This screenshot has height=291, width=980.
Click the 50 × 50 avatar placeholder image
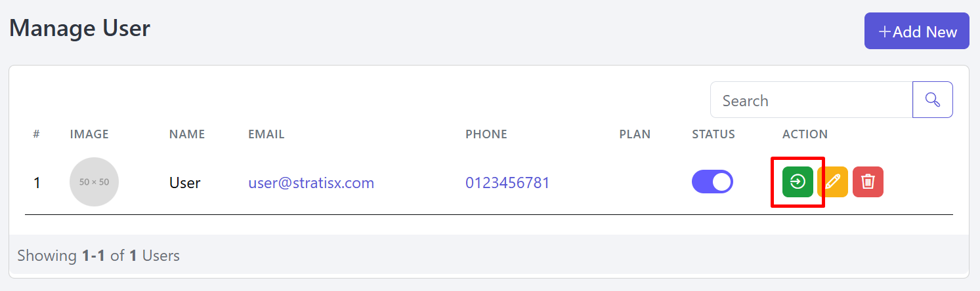(x=94, y=182)
